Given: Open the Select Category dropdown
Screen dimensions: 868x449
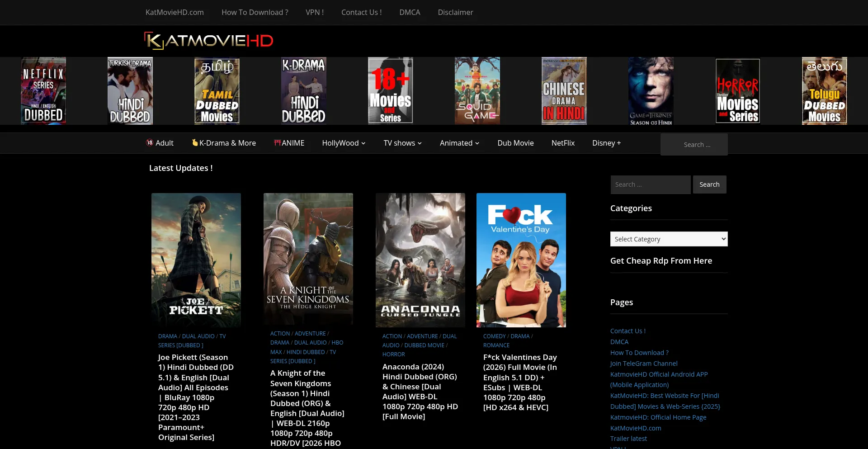Looking at the screenshot, I should (669, 239).
